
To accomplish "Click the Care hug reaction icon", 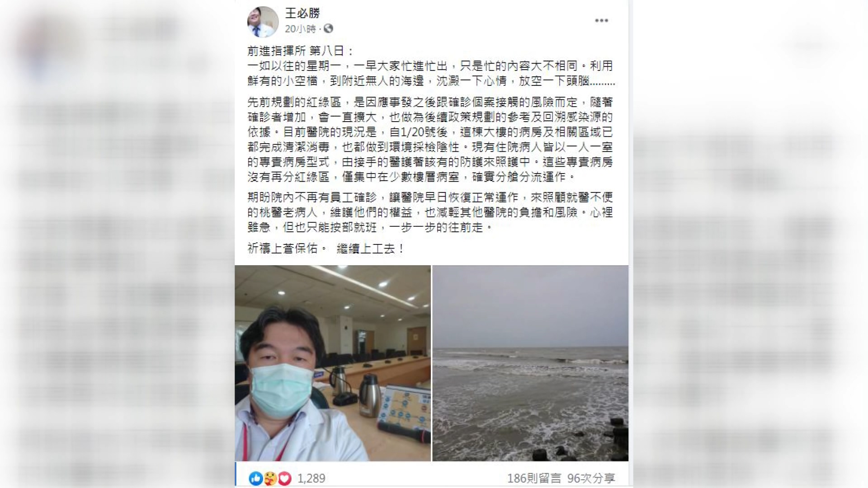I will pos(270,478).
